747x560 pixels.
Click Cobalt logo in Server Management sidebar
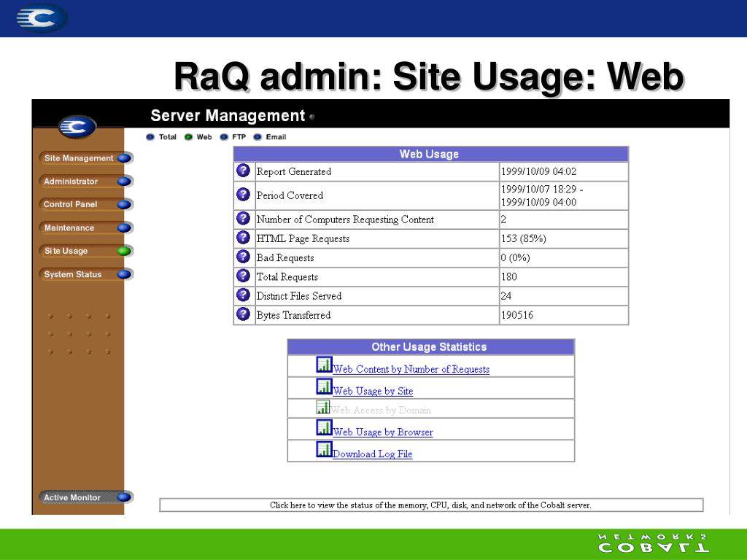77,127
